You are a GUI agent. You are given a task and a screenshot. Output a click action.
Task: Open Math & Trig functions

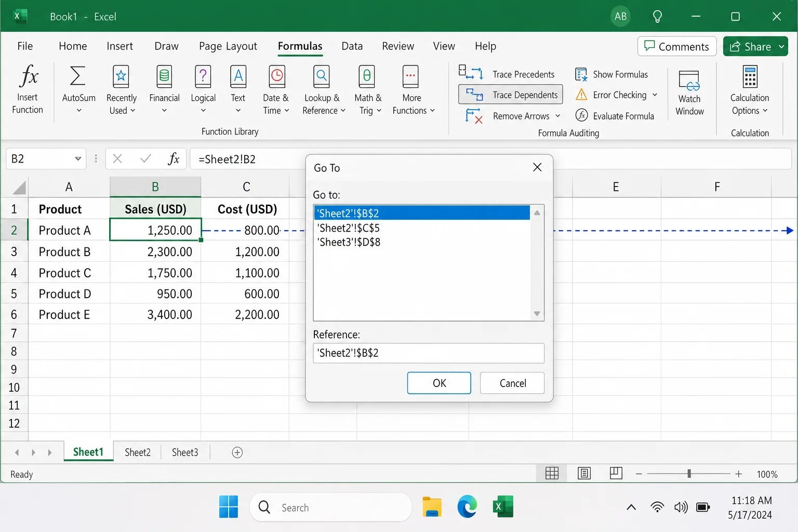[367, 89]
